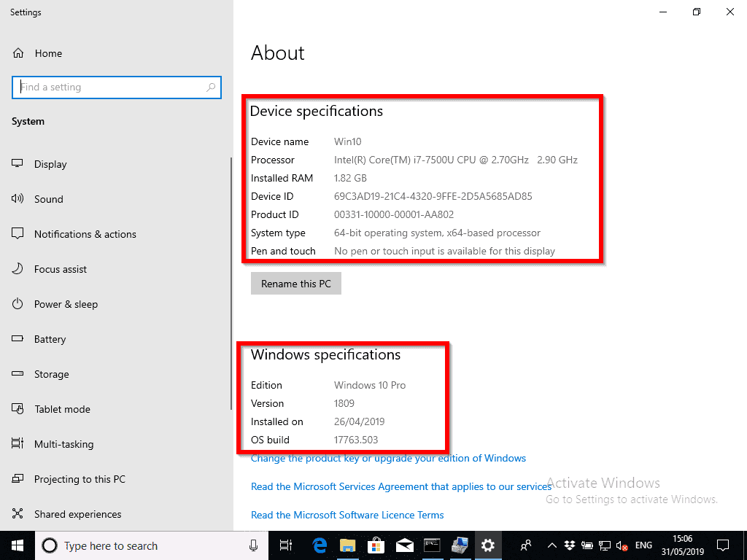Click the Installed on 26/04/2019 value

[359, 422]
